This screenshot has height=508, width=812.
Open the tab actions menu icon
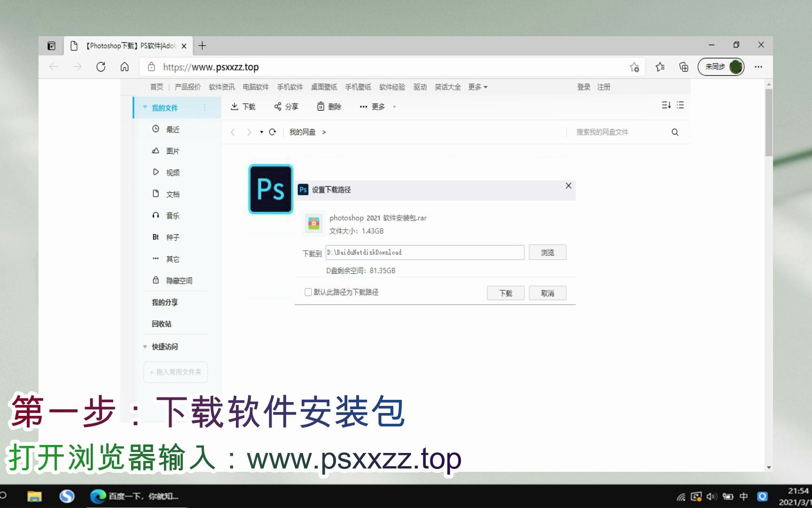coord(51,46)
